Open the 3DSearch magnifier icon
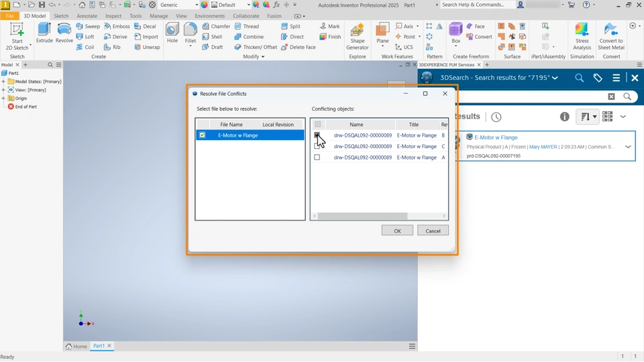The width and height of the screenshot is (644, 362). 579,78
